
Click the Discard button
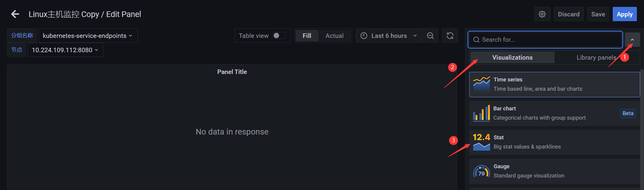tap(569, 14)
